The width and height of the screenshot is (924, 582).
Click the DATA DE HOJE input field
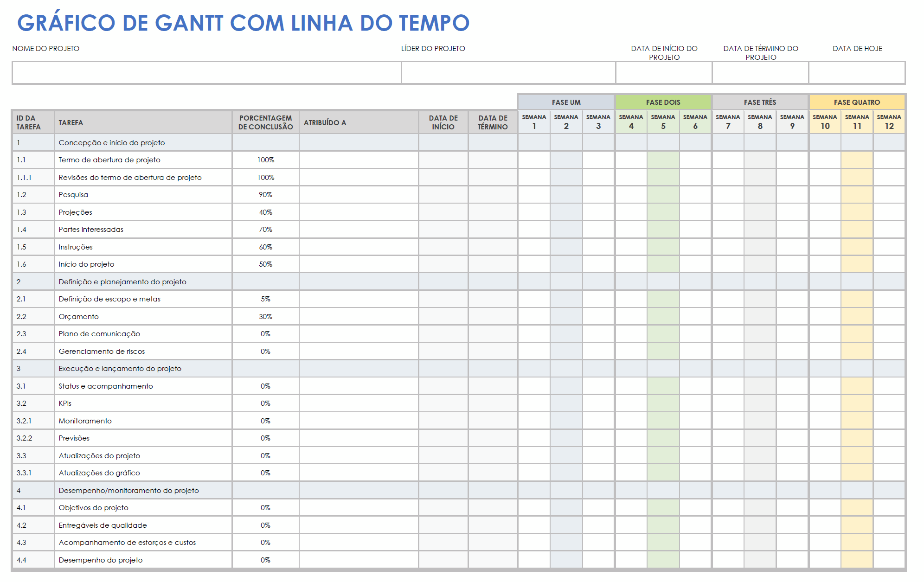pos(857,73)
